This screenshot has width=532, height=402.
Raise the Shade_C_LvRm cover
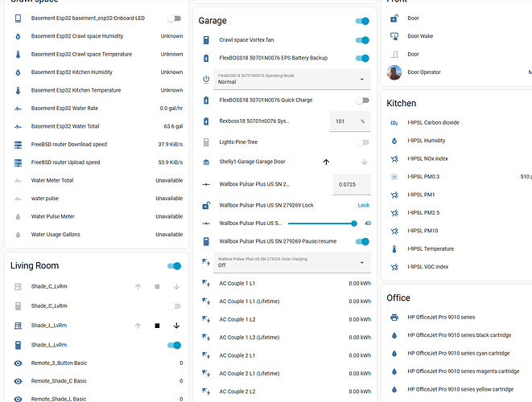(x=138, y=287)
